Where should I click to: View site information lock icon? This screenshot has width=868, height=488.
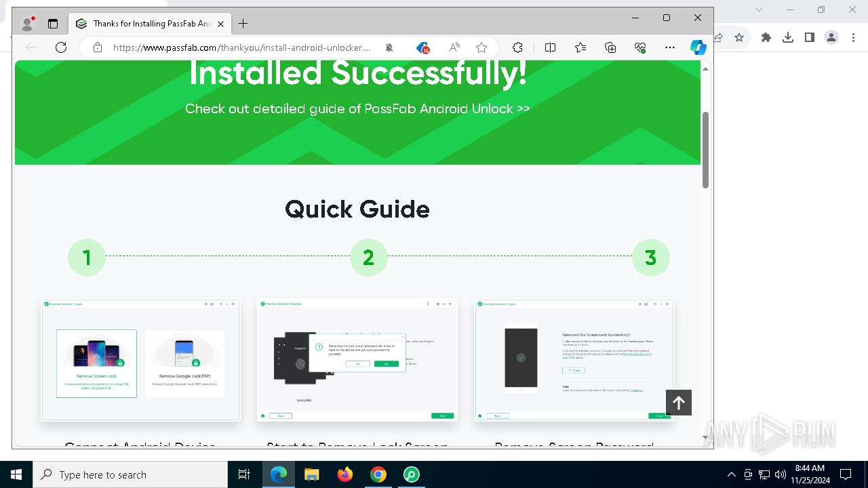click(97, 47)
